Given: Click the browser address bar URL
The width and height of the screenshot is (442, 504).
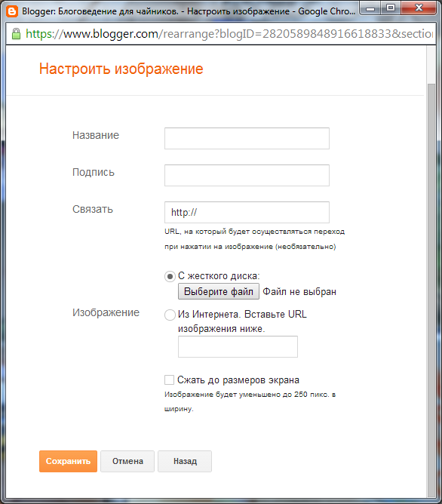Looking at the screenshot, I should point(229,34).
